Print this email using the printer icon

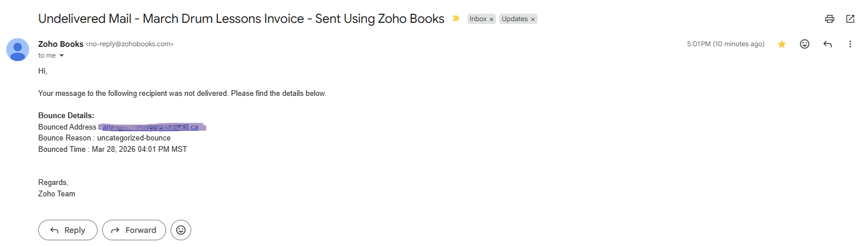tap(830, 19)
